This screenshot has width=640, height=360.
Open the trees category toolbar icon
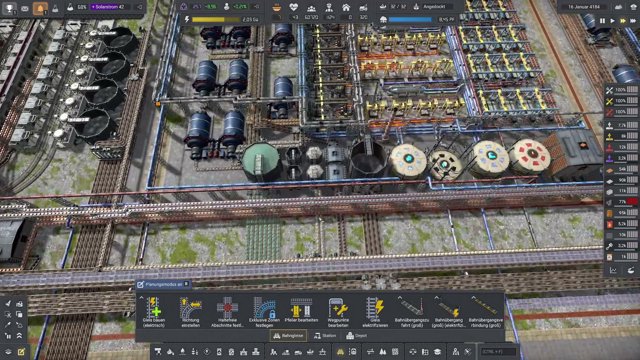[382, 351]
